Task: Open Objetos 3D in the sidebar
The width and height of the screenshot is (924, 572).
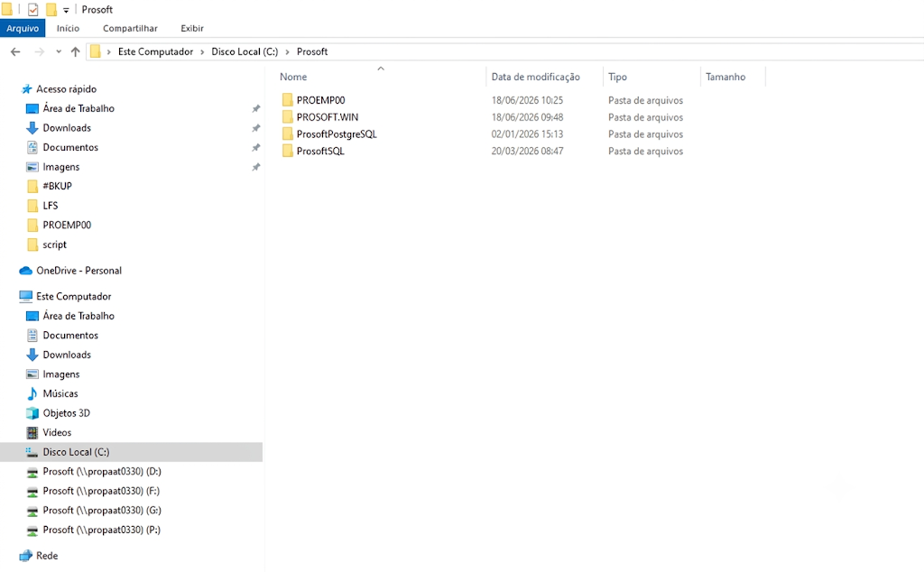Action: coord(67,413)
